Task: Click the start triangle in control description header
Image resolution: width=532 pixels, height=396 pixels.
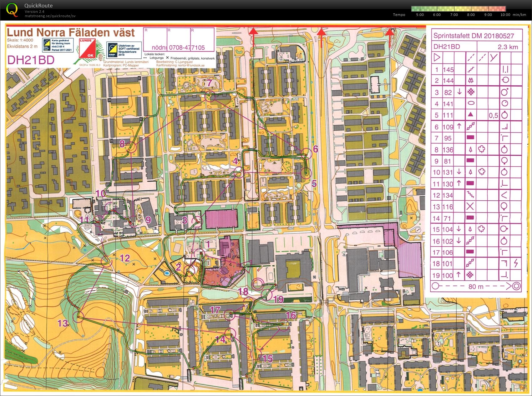Action: (x=437, y=58)
